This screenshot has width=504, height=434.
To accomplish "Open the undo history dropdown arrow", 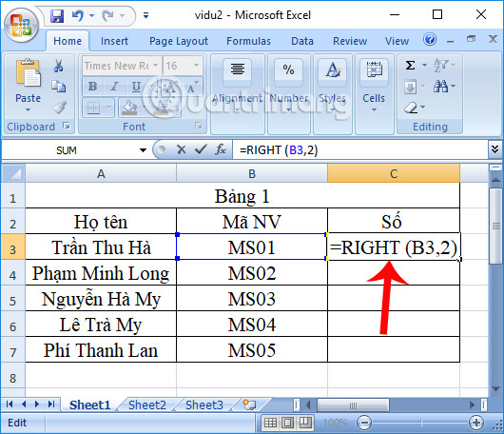I will coord(91,15).
